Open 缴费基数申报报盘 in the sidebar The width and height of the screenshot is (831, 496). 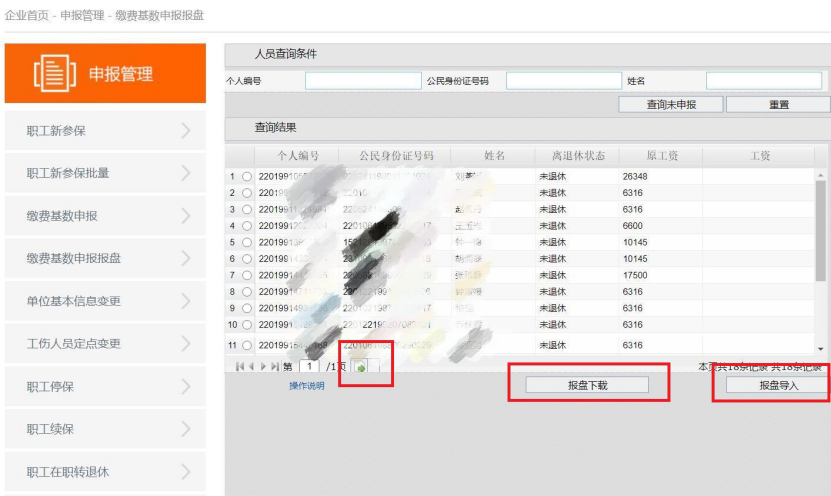(74, 259)
